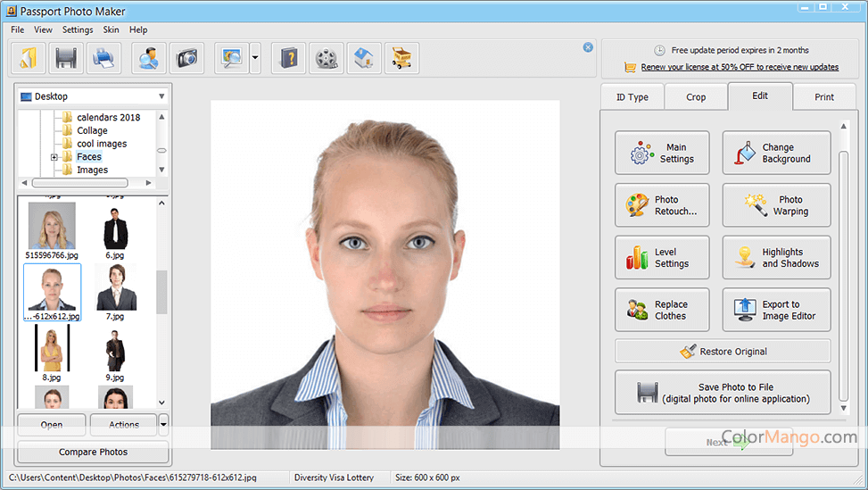Click the help book icon
Viewport: 868px width, 490px height.
289,59
